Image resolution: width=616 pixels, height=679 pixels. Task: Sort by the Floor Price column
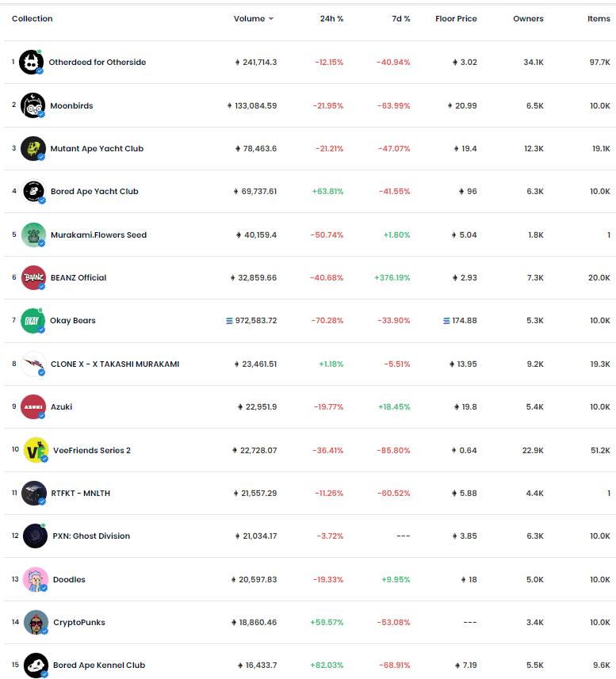click(x=456, y=19)
